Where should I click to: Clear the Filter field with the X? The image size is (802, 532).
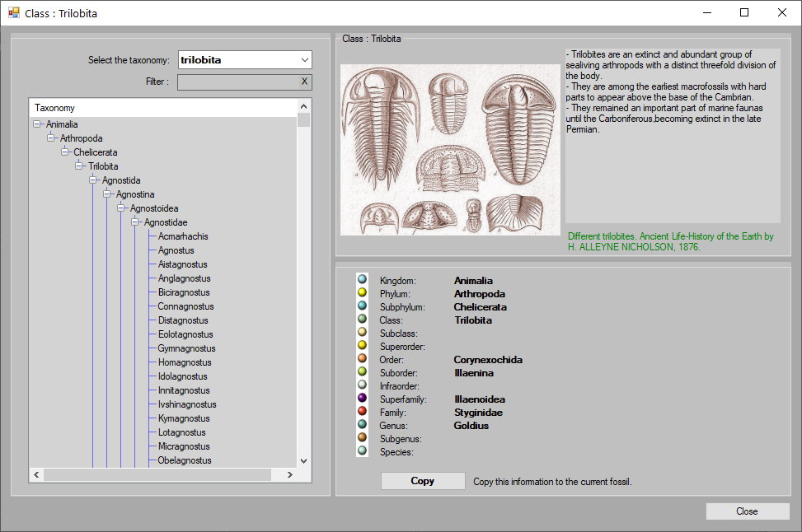tap(304, 82)
